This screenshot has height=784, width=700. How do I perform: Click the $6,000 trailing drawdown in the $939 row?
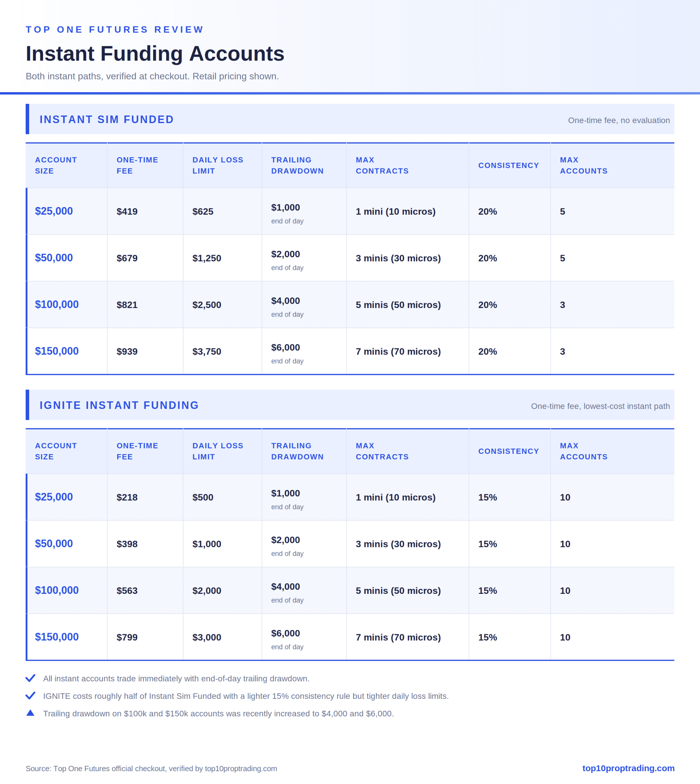click(x=285, y=347)
